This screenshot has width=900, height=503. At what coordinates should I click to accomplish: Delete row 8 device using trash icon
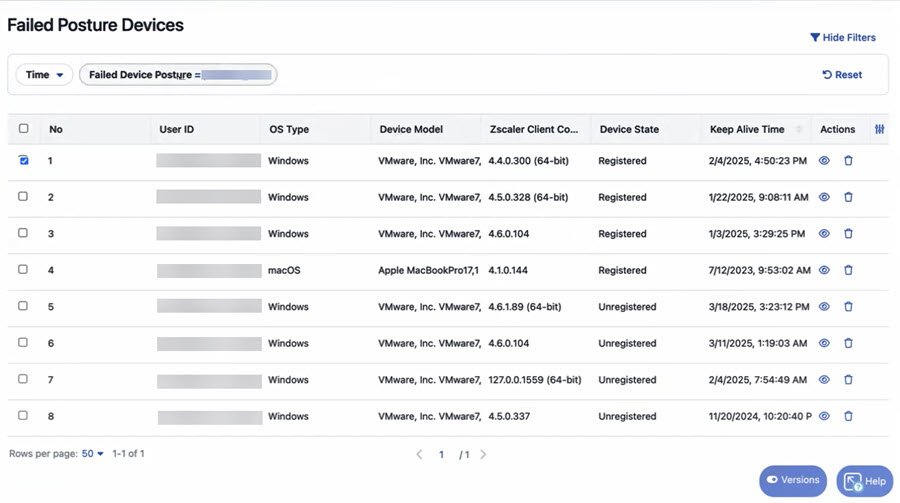(x=848, y=416)
